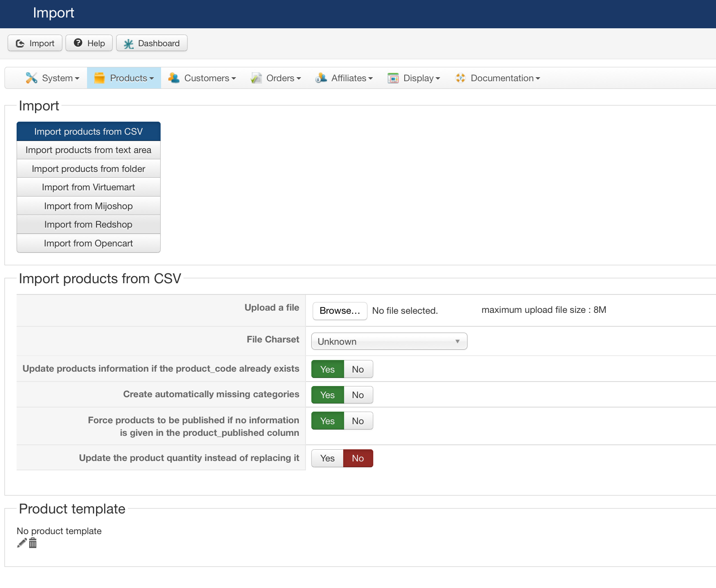This screenshot has height=588, width=716.
Task: Click the 'Upload a file' label
Action: pos(272,307)
